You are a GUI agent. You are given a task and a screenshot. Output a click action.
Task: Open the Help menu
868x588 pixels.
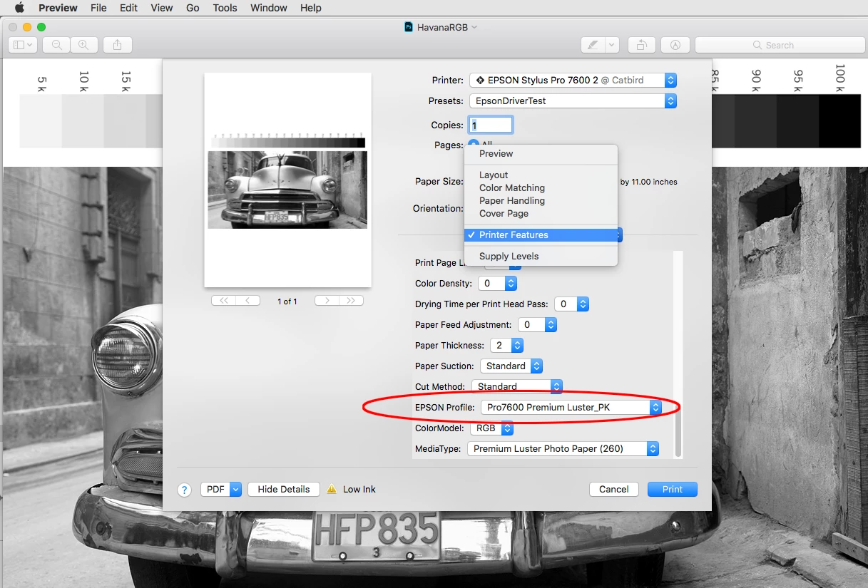point(311,8)
